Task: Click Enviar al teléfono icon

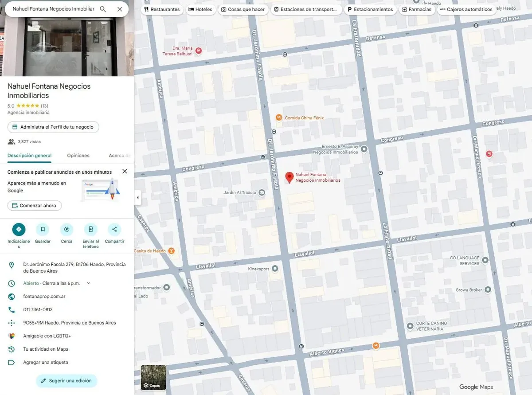Action: (x=90, y=229)
